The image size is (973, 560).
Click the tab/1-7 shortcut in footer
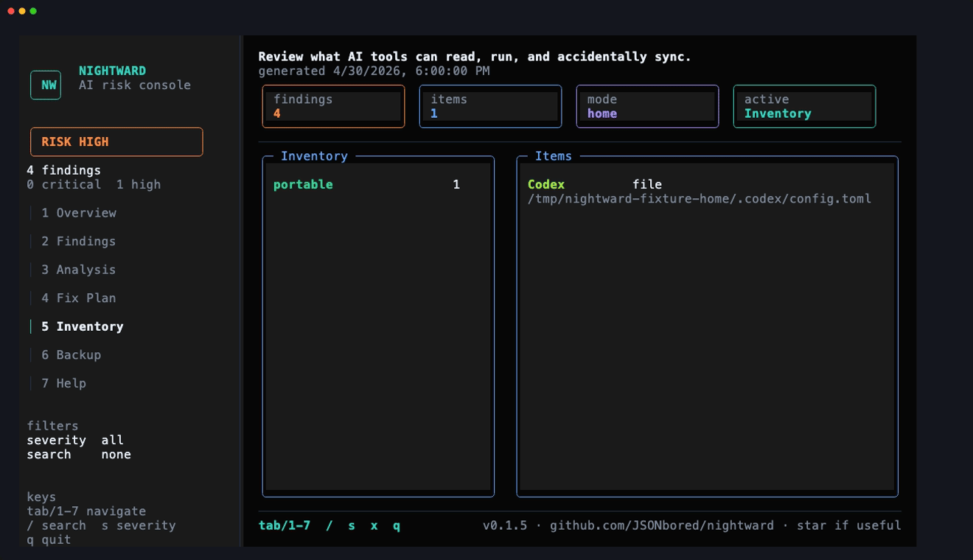[285, 525]
